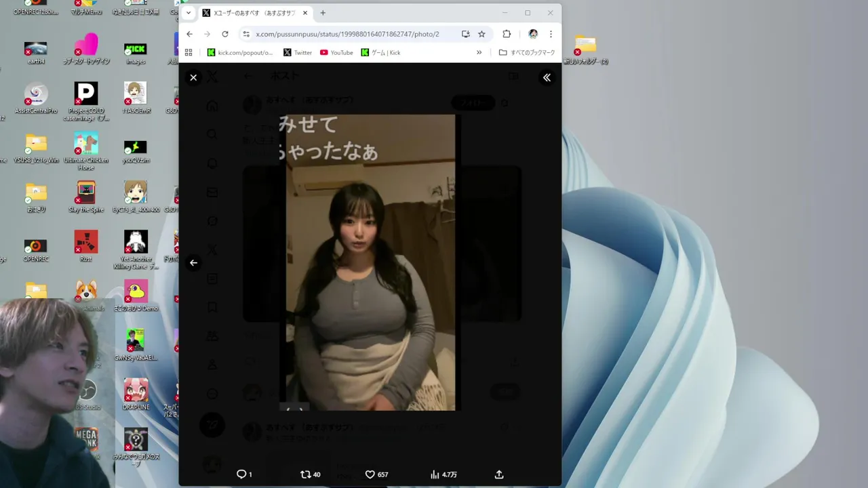Open the apps grid in bookmarks bar
Viewport: 868px width, 488px height.
pos(189,52)
